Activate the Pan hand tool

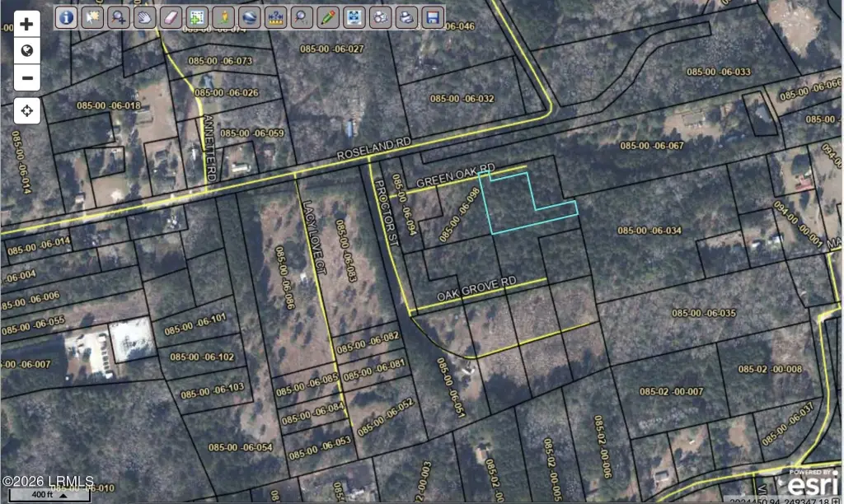(x=144, y=16)
